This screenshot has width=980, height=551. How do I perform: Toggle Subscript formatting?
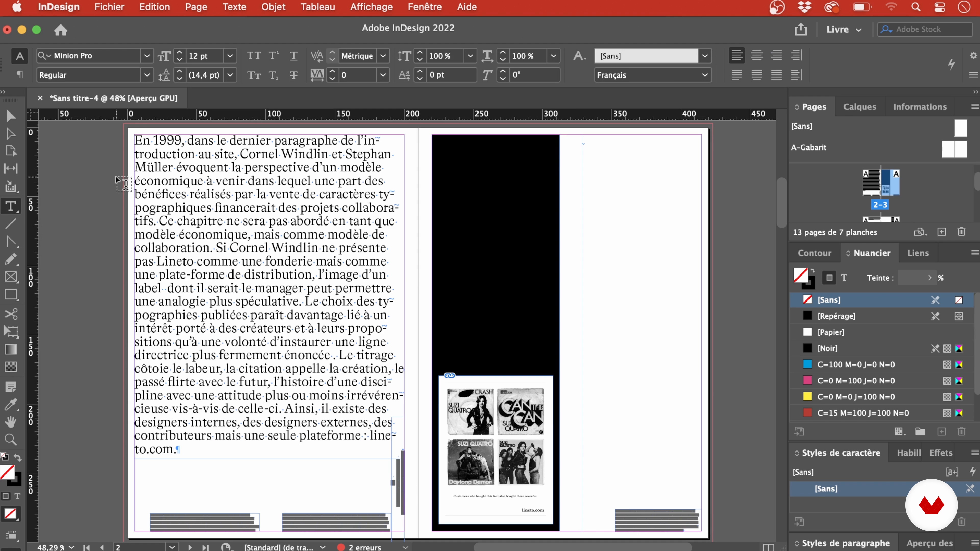274,75
